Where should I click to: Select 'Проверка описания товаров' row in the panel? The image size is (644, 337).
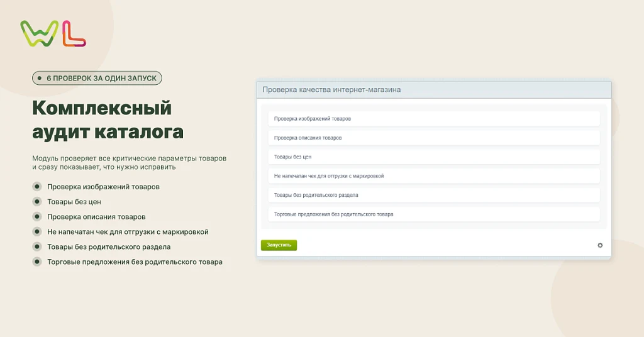(x=434, y=138)
